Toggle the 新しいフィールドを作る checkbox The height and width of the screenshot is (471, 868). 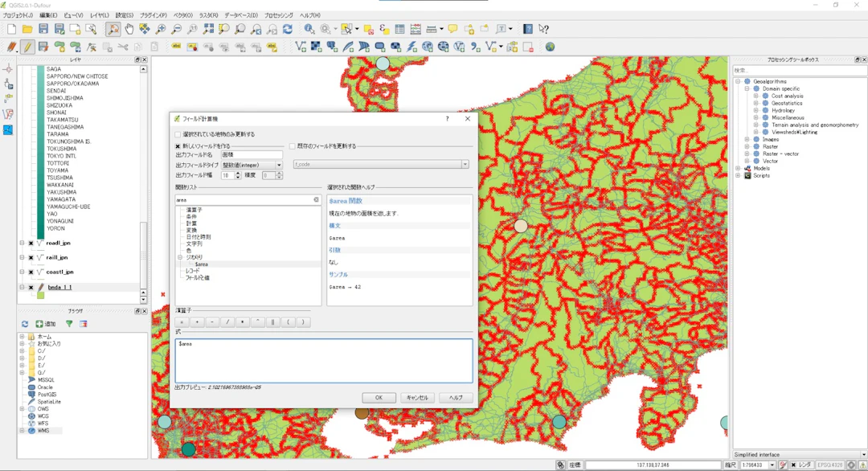click(178, 146)
